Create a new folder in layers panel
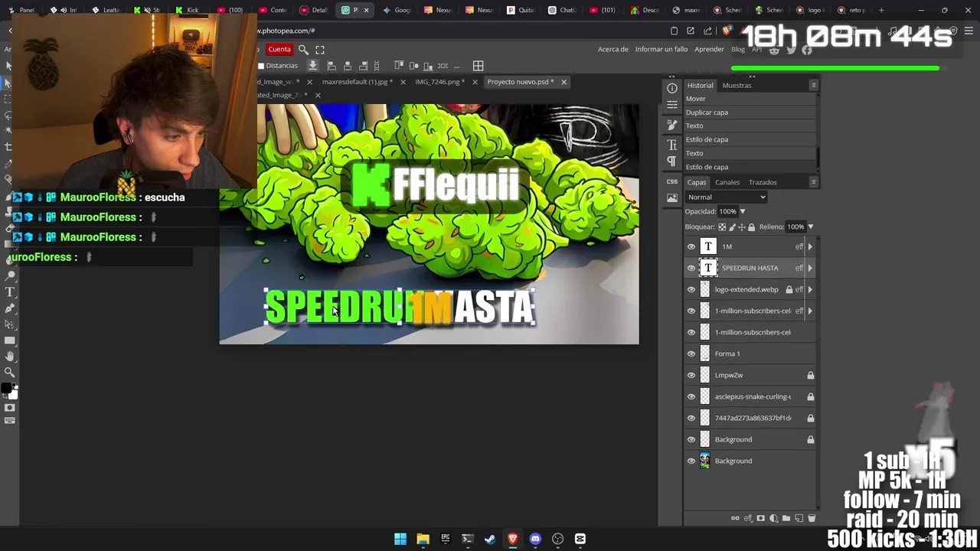 (x=786, y=518)
